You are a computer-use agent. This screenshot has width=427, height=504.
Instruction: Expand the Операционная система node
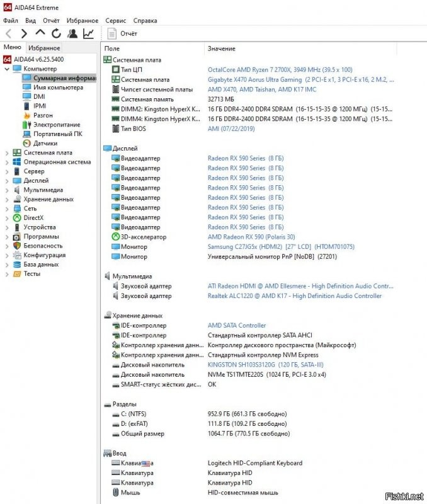point(7,163)
